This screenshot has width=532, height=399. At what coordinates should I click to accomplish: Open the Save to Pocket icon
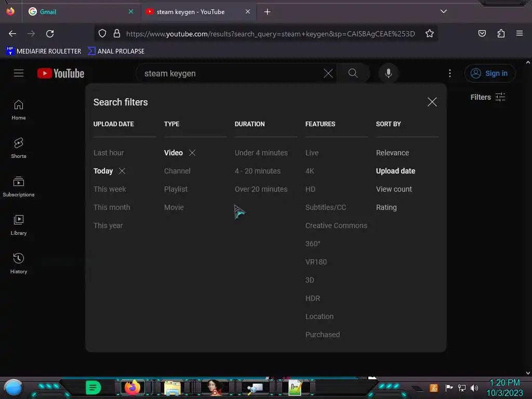(x=482, y=34)
